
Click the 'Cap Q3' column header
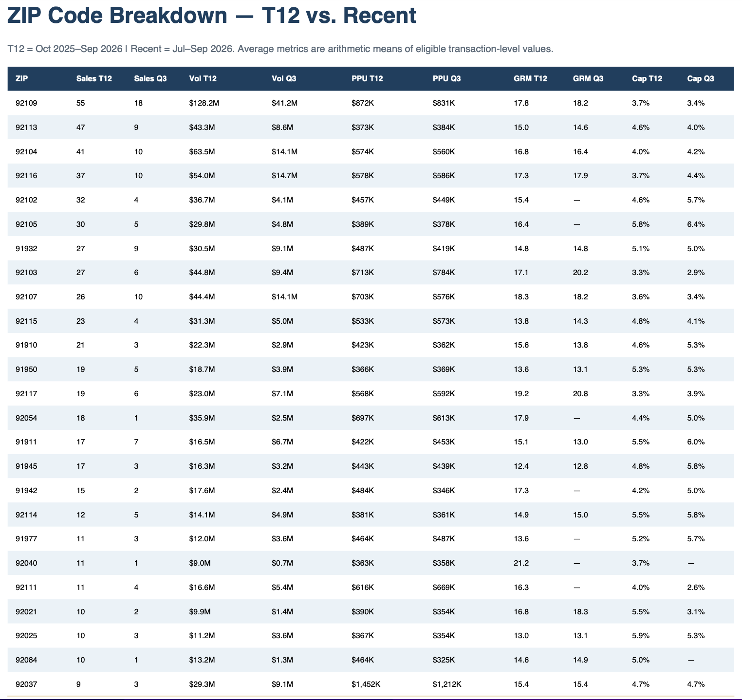(701, 79)
